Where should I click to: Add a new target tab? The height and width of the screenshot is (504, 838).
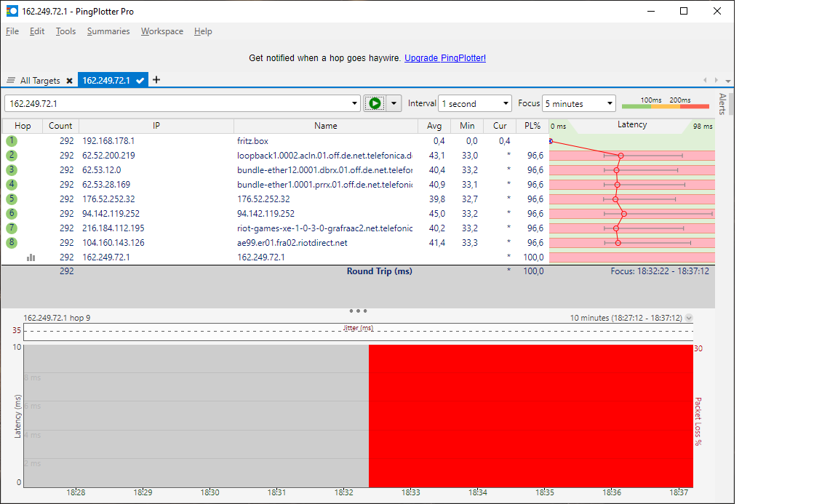pos(156,79)
